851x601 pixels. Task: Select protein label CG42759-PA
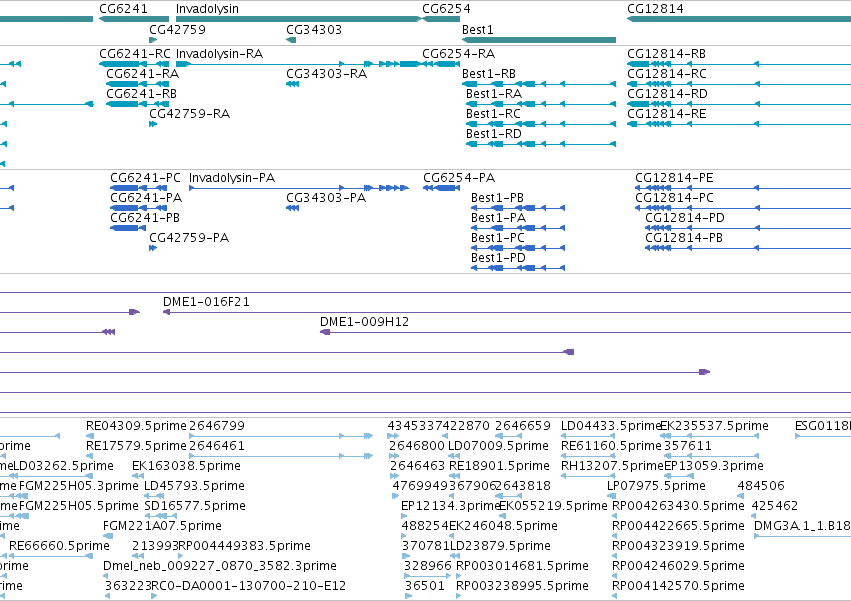point(189,238)
